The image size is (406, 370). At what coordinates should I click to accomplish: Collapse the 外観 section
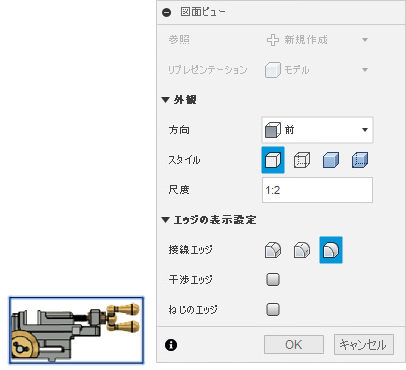[x=165, y=100]
